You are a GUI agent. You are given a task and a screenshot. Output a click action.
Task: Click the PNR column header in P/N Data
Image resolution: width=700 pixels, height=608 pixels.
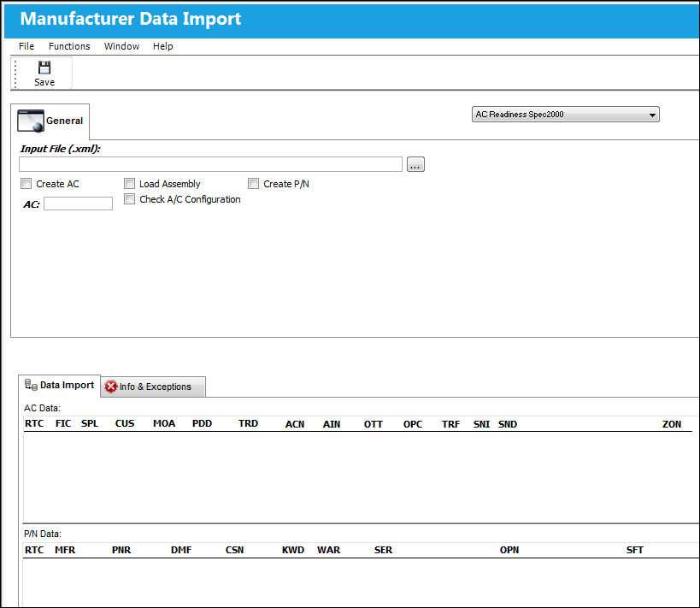tap(121, 550)
